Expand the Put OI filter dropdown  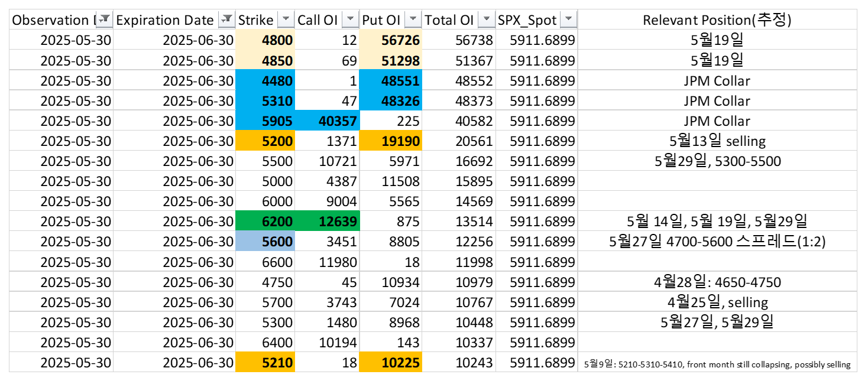413,19
